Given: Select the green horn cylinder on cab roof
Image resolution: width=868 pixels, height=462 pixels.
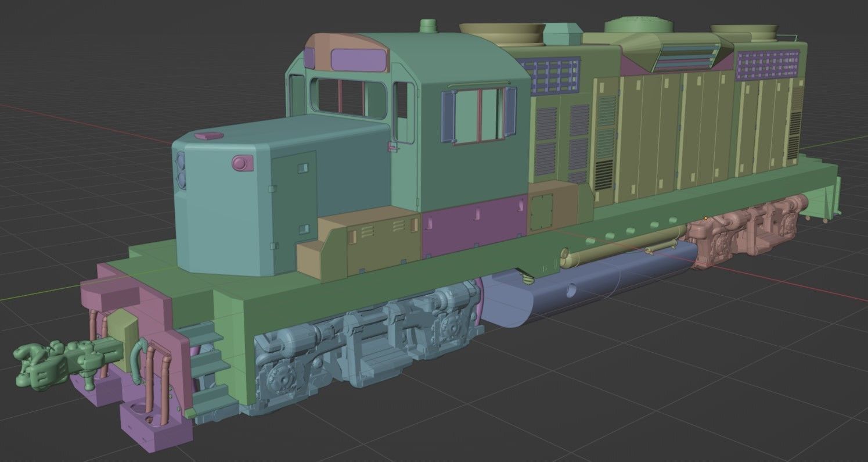Looking at the screenshot, I should coord(428,26).
